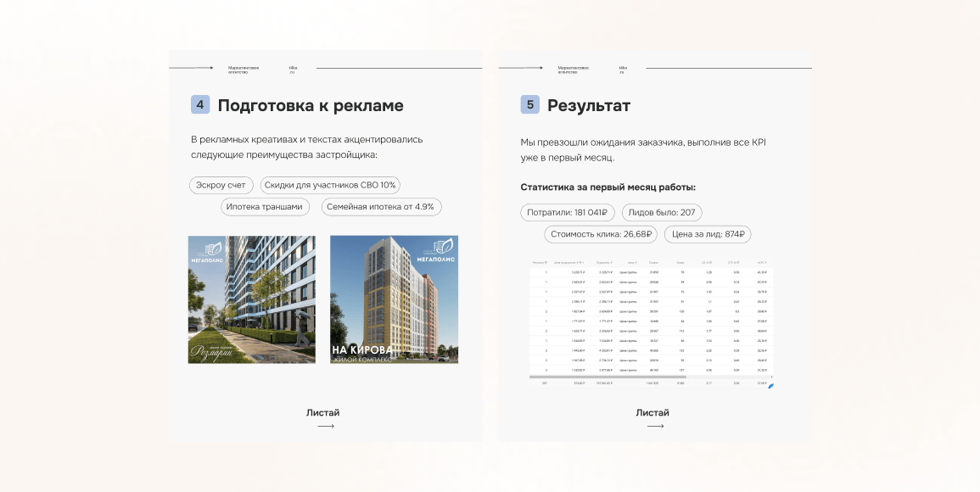
Task: Click the arrow below 'Листай' in card 5
Action: click(655, 427)
